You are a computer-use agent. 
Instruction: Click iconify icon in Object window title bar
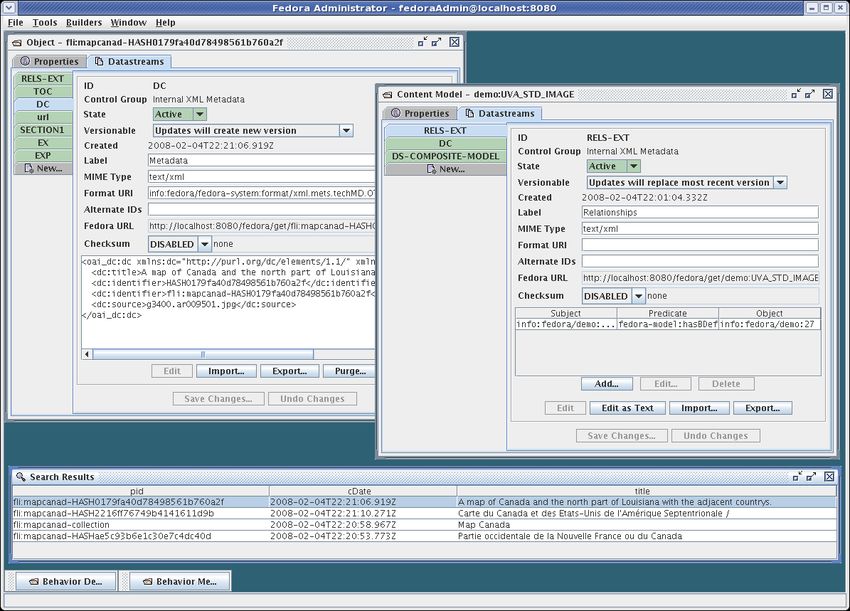point(422,42)
